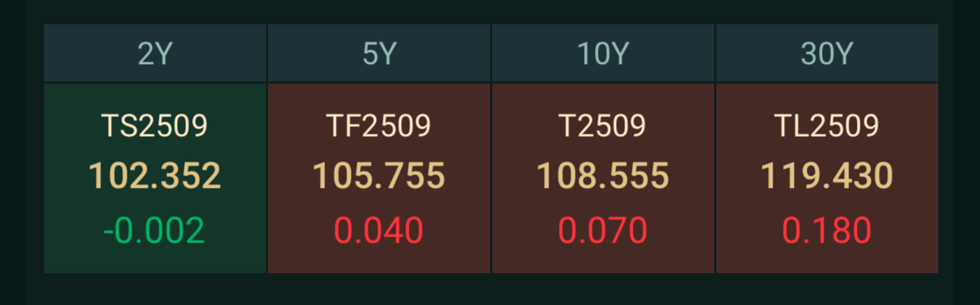
Task: Open the TS2509 contract label
Action: (155, 126)
